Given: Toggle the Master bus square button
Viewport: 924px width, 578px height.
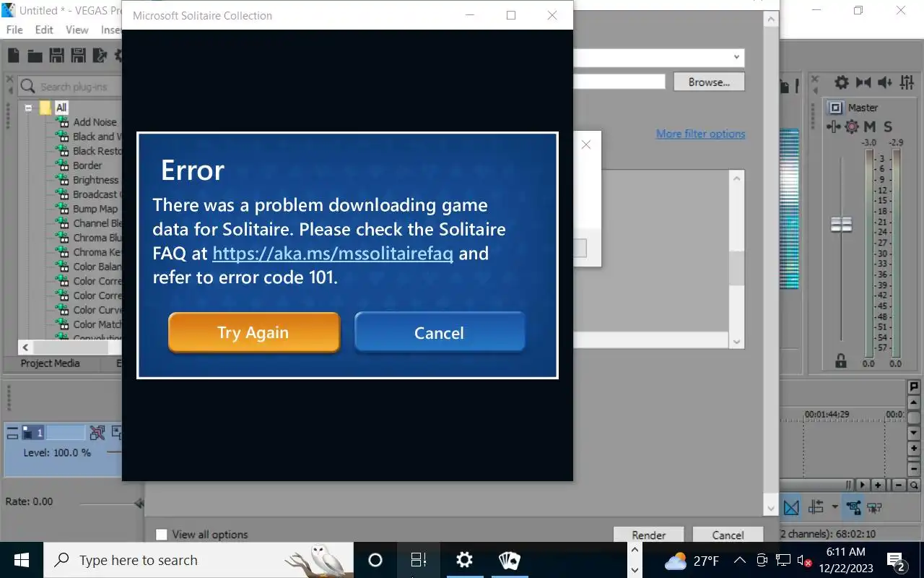Looking at the screenshot, I should [835, 108].
